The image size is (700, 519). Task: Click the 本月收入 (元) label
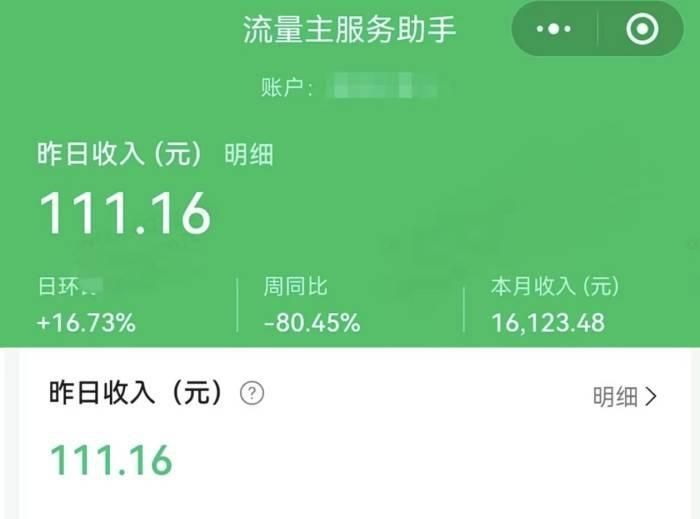(x=555, y=286)
